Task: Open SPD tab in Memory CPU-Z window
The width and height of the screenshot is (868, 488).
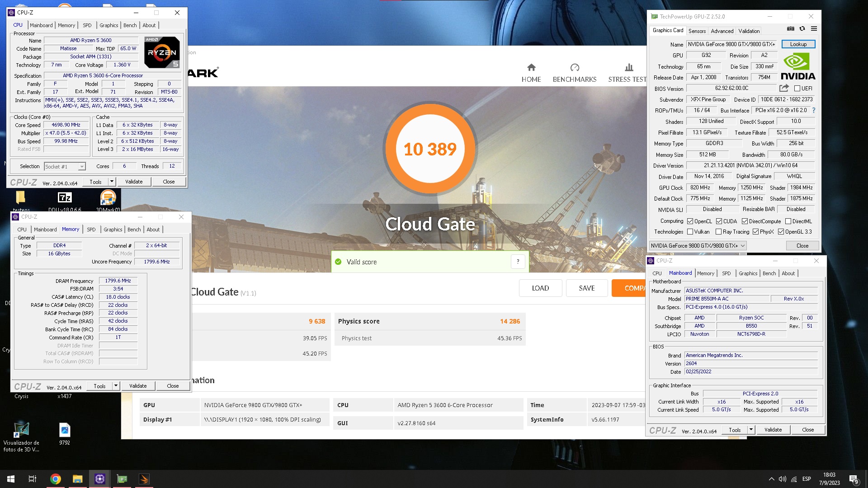Action: pos(91,230)
